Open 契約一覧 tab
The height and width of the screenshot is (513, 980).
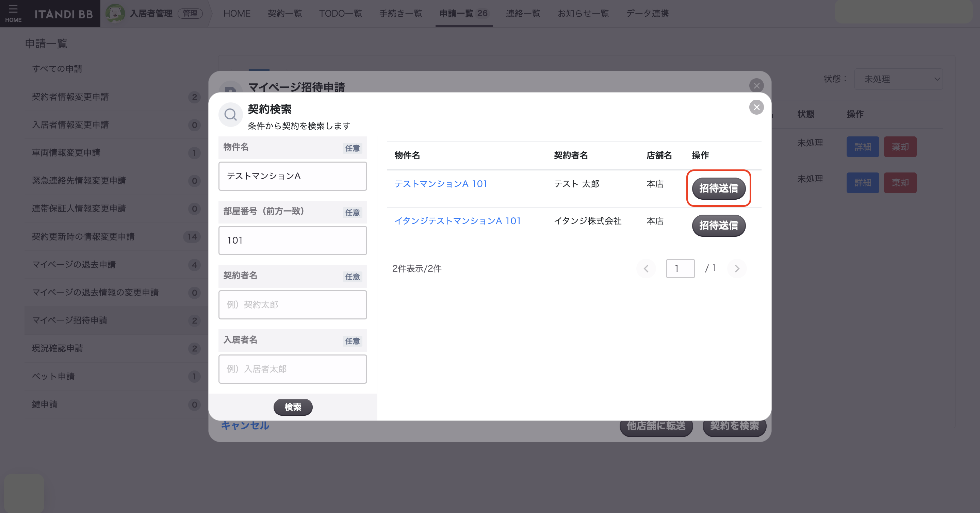(x=284, y=14)
